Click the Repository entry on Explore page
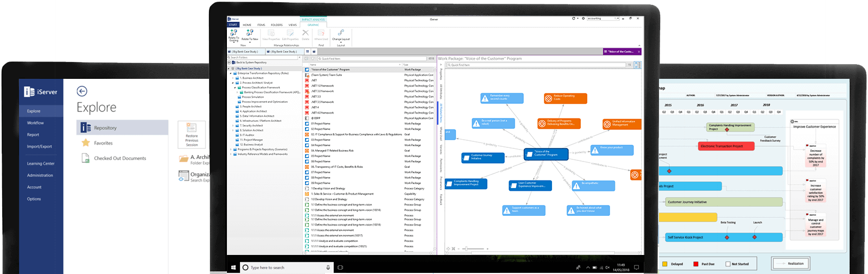 tap(122, 128)
